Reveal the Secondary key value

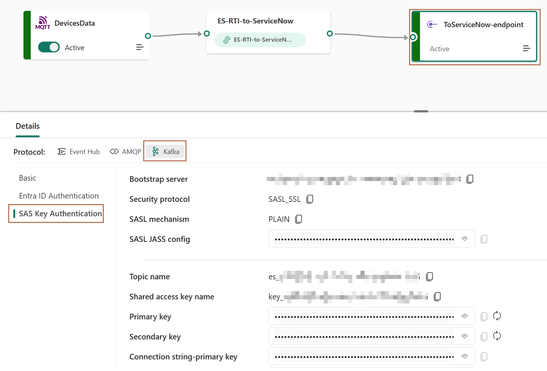(x=464, y=336)
